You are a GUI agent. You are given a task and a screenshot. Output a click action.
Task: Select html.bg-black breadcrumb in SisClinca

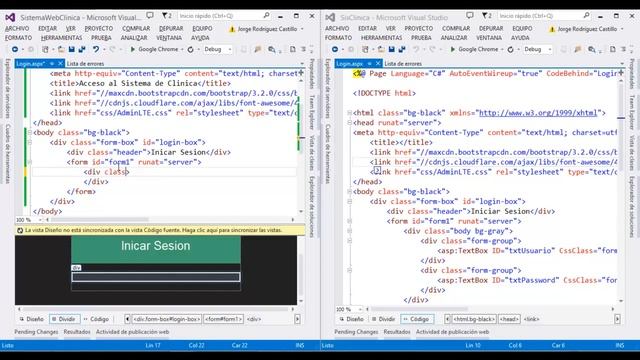click(x=474, y=319)
